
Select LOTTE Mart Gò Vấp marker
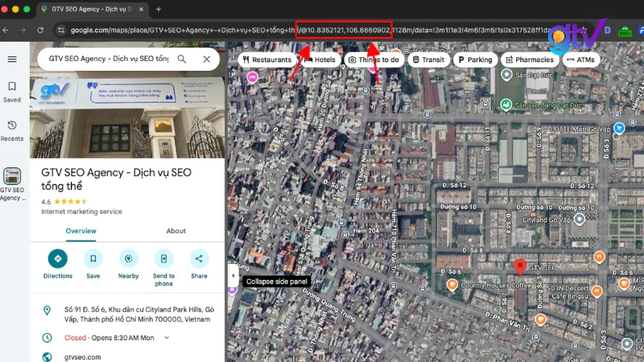(x=619, y=128)
